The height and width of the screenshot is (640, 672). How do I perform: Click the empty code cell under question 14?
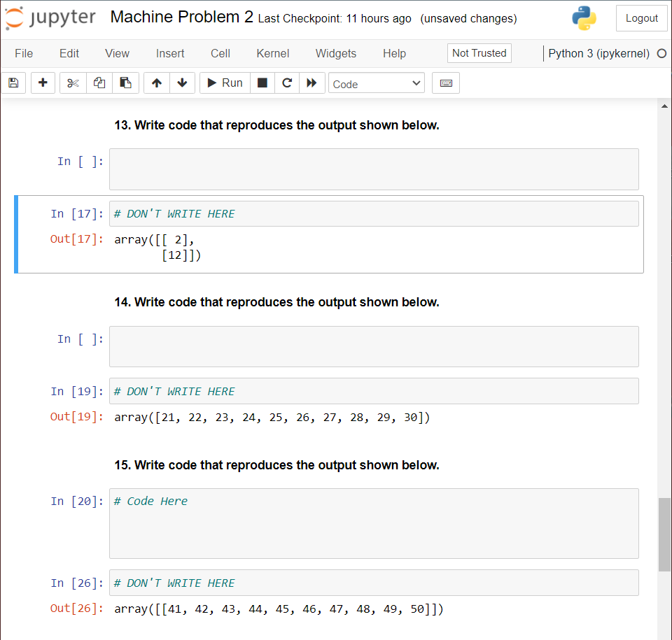pos(374,346)
